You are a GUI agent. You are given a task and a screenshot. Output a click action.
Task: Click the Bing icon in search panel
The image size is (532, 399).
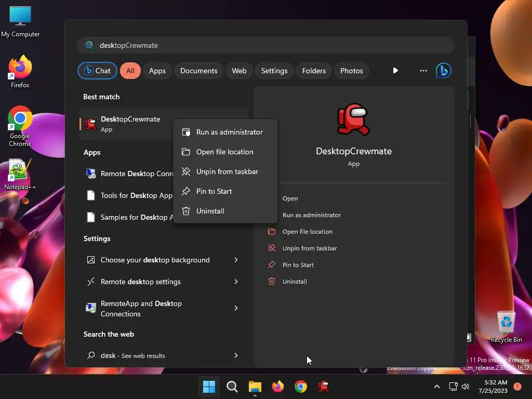pyautogui.click(x=444, y=71)
